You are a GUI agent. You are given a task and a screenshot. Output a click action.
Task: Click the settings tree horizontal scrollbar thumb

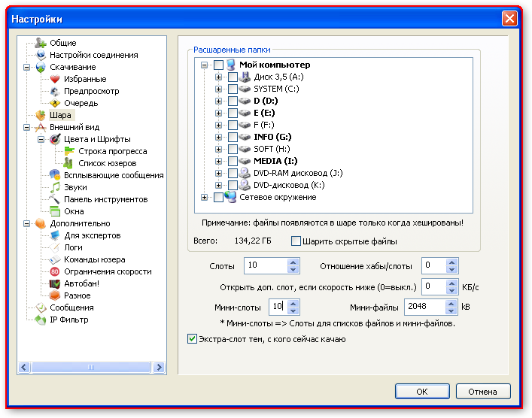pos(91,367)
